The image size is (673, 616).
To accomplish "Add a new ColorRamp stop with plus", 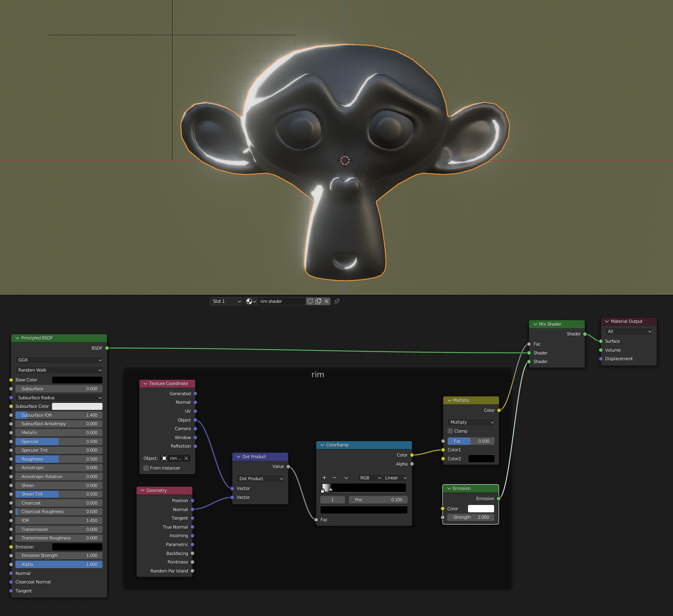I will pyautogui.click(x=324, y=478).
